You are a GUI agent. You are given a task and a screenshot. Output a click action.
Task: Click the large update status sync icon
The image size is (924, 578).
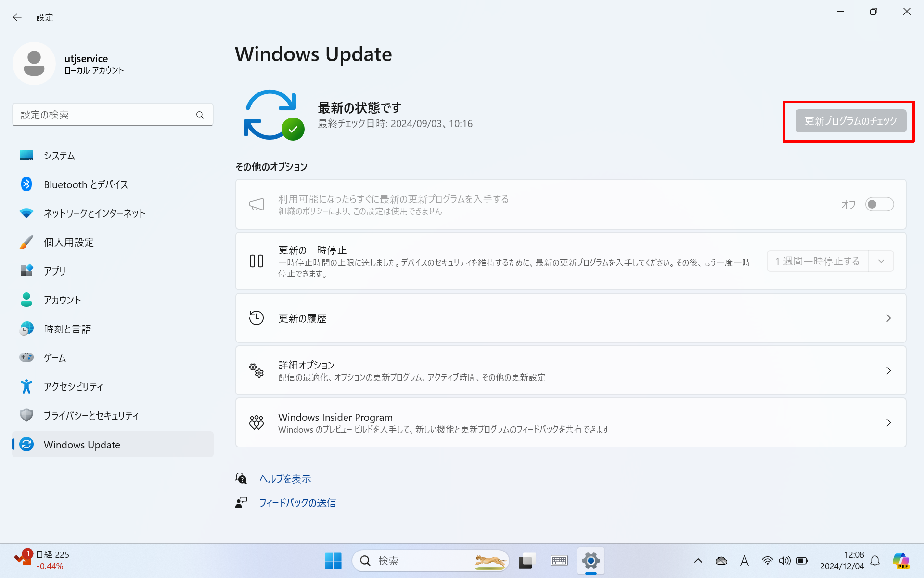274,115
